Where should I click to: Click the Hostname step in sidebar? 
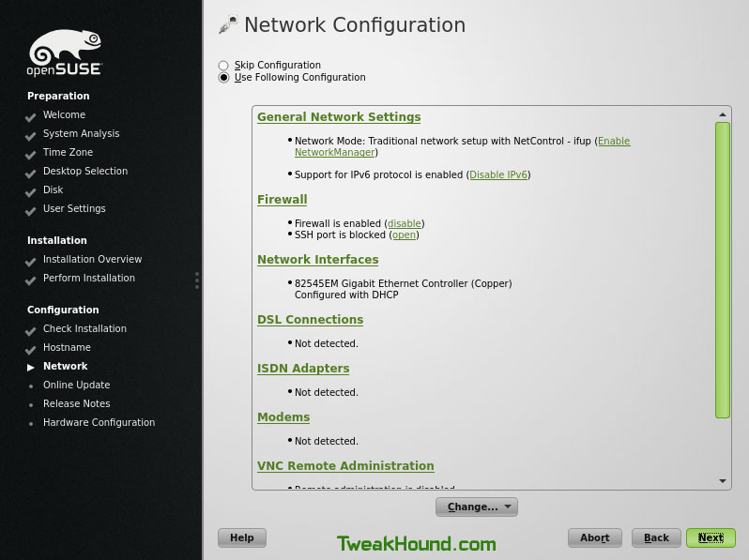click(x=67, y=348)
